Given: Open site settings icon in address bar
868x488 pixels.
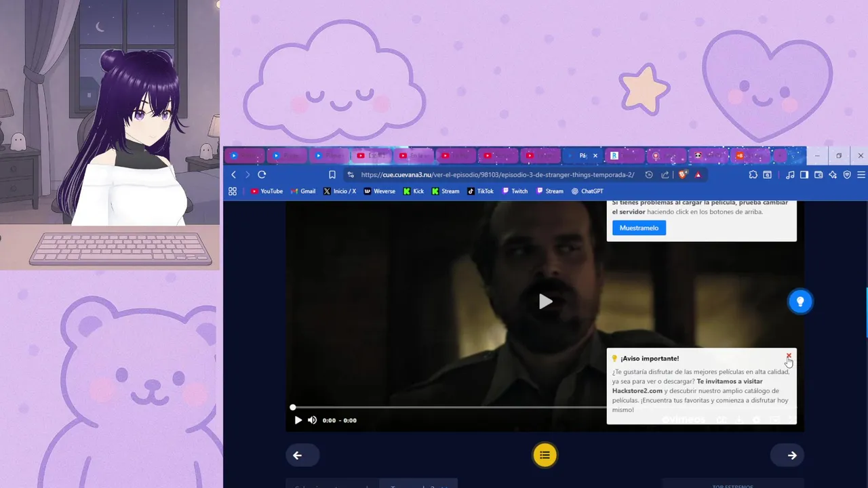Looking at the screenshot, I should 351,175.
